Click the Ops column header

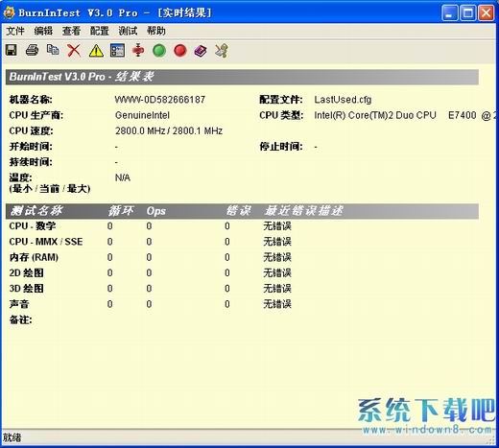pos(156,211)
